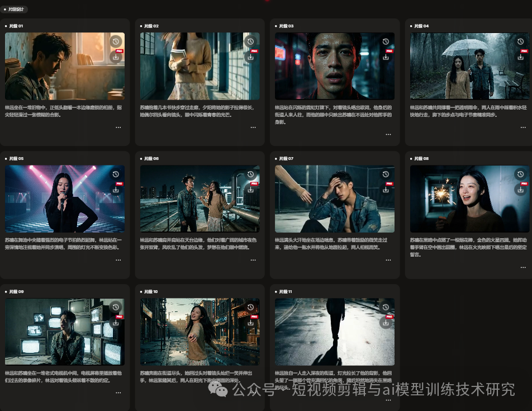Download the 片段 04 umbrella image
The width and height of the screenshot is (532, 411).
(520, 57)
